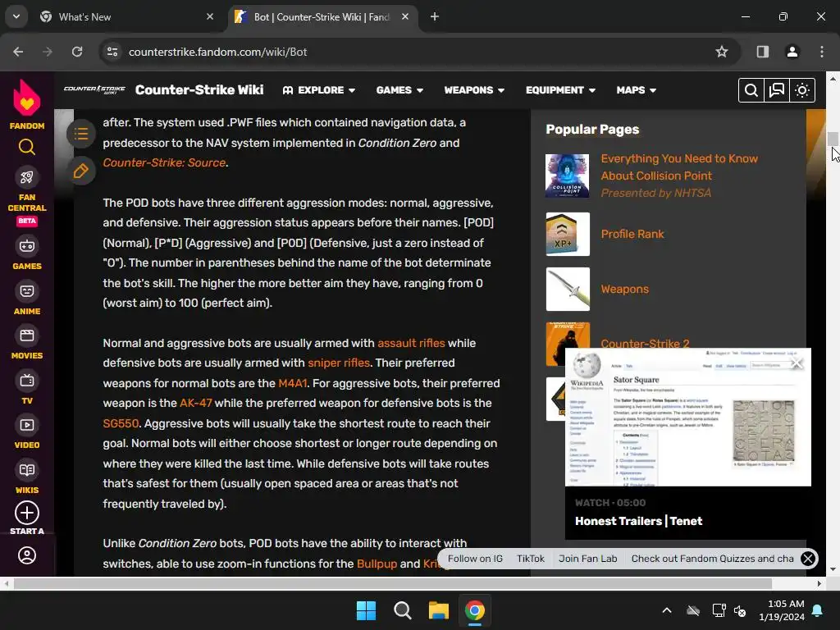Image resolution: width=840 pixels, height=630 pixels.
Task: Expand the Explore dropdown menu
Action: (x=319, y=90)
